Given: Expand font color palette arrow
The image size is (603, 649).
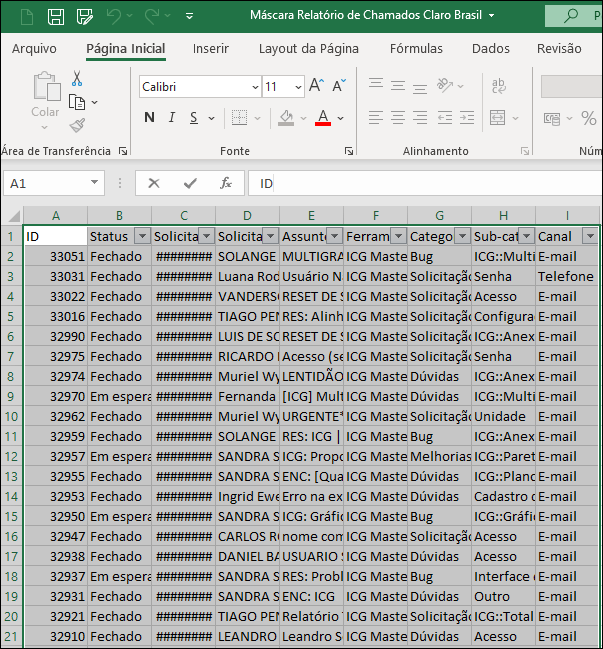Looking at the screenshot, I should coord(341,118).
